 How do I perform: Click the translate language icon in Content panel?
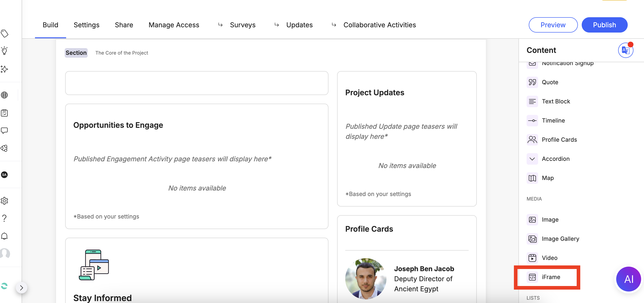[625, 50]
